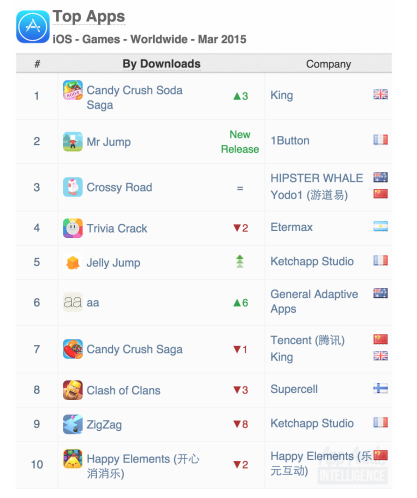Image resolution: width=417 pixels, height=498 pixels.
Task: Click the iOS - Games - Worldwide - Mar 2015 subtitle
Action: point(149,39)
